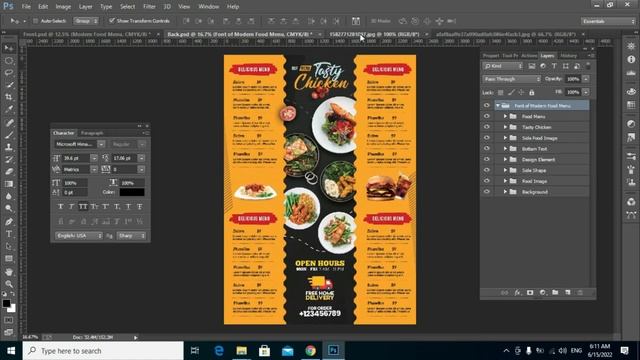The width and height of the screenshot is (640, 360).
Task: Click the font size input field
Action: coord(76,158)
